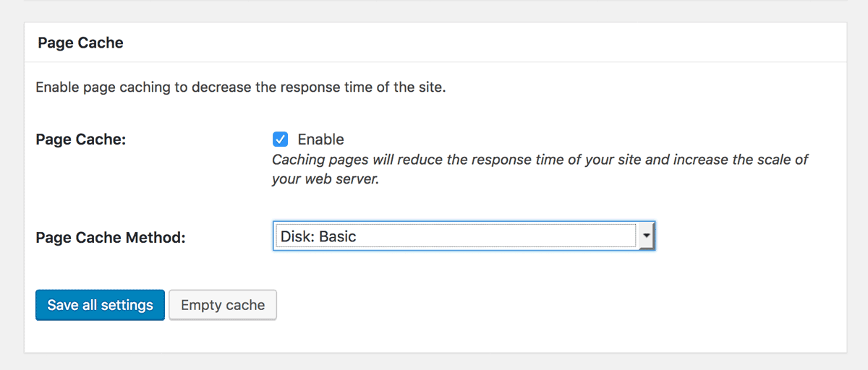Open the Page Cache Method dropdown
The width and height of the screenshot is (868, 370).
[x=464, y=236]
